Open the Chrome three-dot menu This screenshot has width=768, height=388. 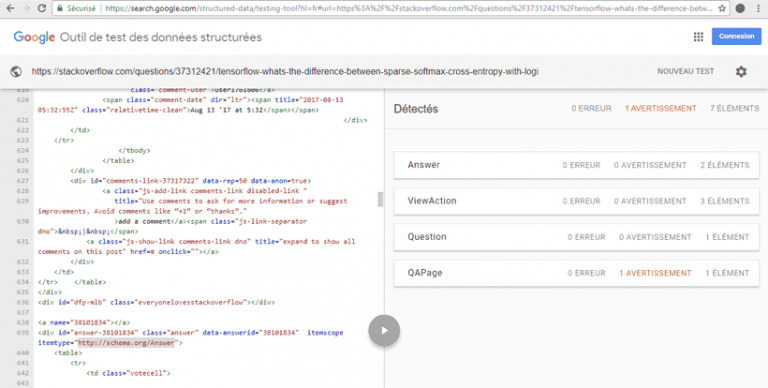click(759, 8)
